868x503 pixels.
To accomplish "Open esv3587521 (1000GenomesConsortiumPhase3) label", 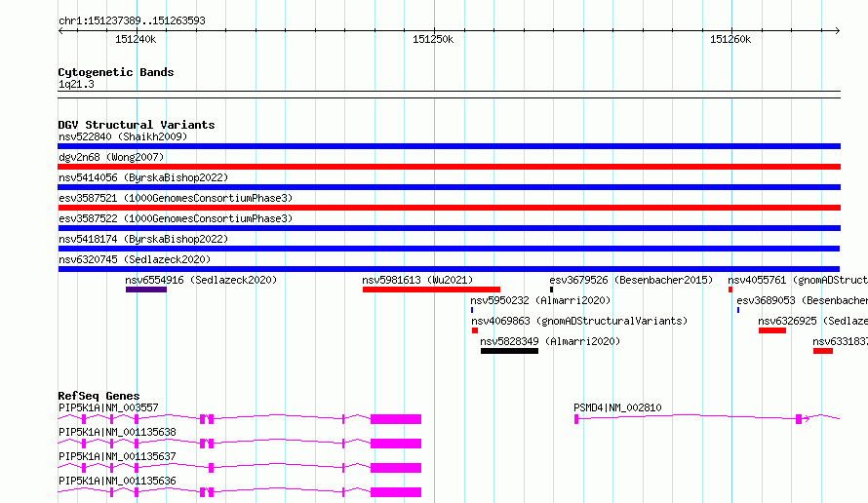I will (x=176, y=198).
